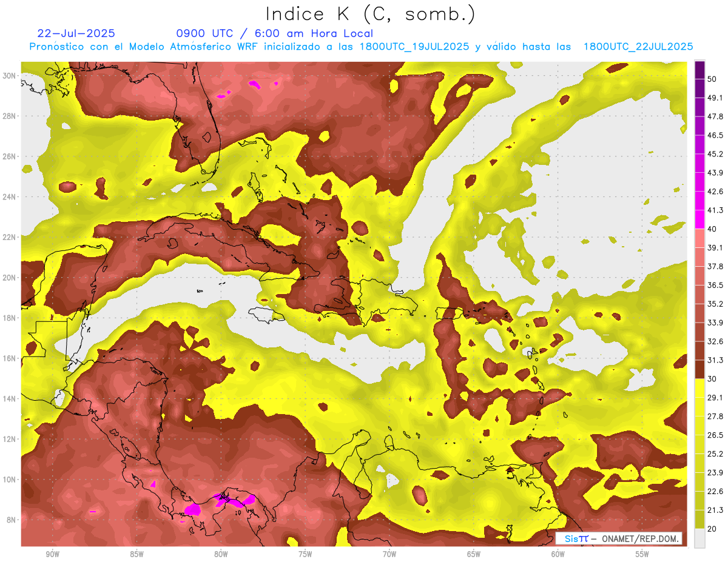
Task: Click the colorbar value 39.1
Action: [x=715, y=247]
